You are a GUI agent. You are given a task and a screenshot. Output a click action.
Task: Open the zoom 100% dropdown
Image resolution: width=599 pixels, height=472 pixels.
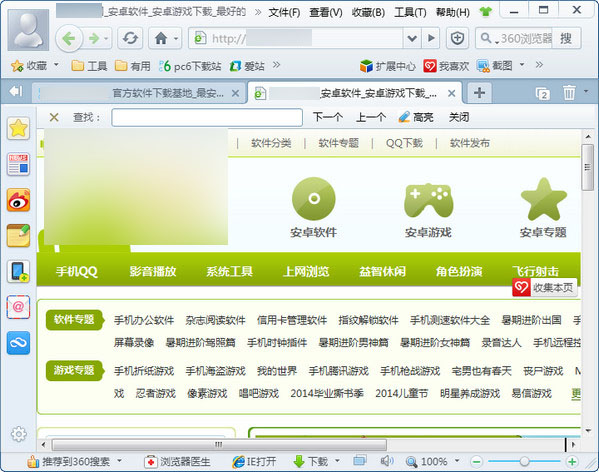[457, 461]
